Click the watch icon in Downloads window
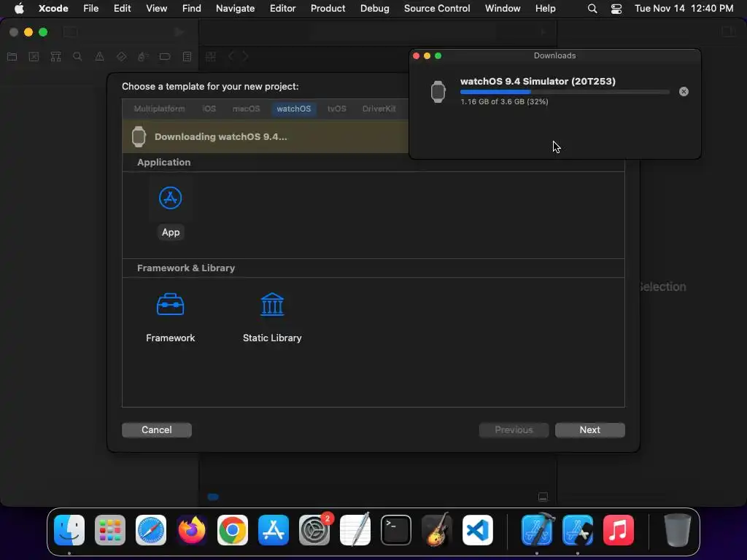This screenshot has height=560, width=747. click(438, 91)
